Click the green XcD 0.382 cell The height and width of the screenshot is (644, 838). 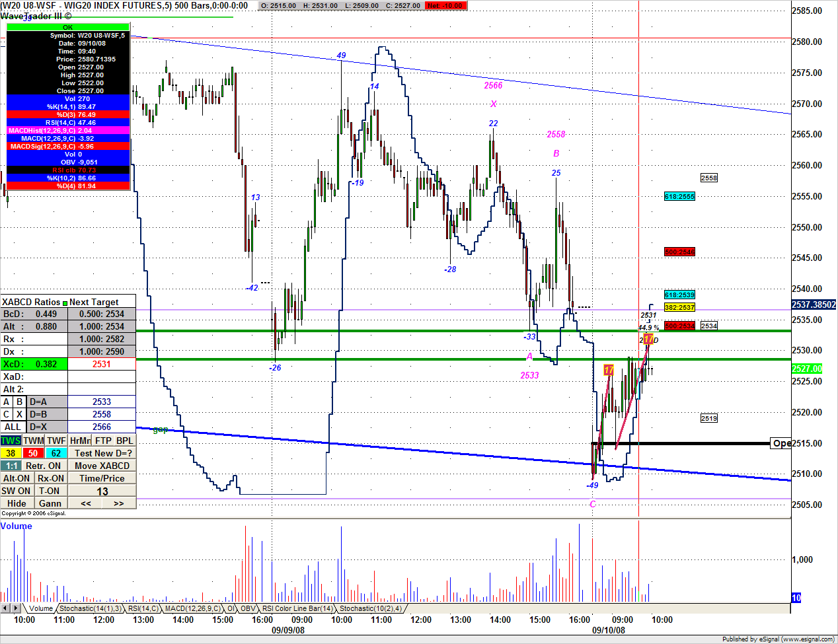pyautogui.click(x=34, y=364)
